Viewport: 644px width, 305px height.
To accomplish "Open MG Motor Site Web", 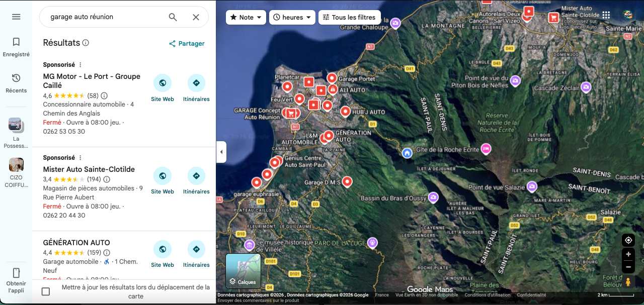I will coord(163,88).
